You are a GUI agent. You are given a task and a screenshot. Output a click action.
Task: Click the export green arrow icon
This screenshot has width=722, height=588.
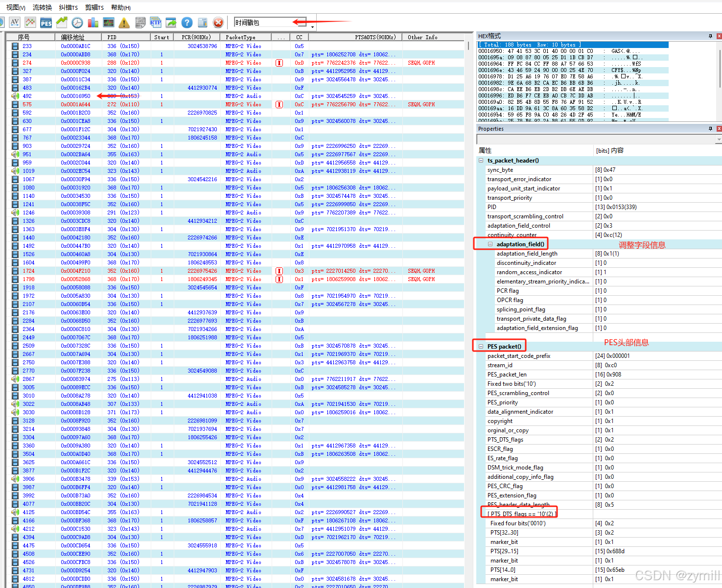click(171, 23)
